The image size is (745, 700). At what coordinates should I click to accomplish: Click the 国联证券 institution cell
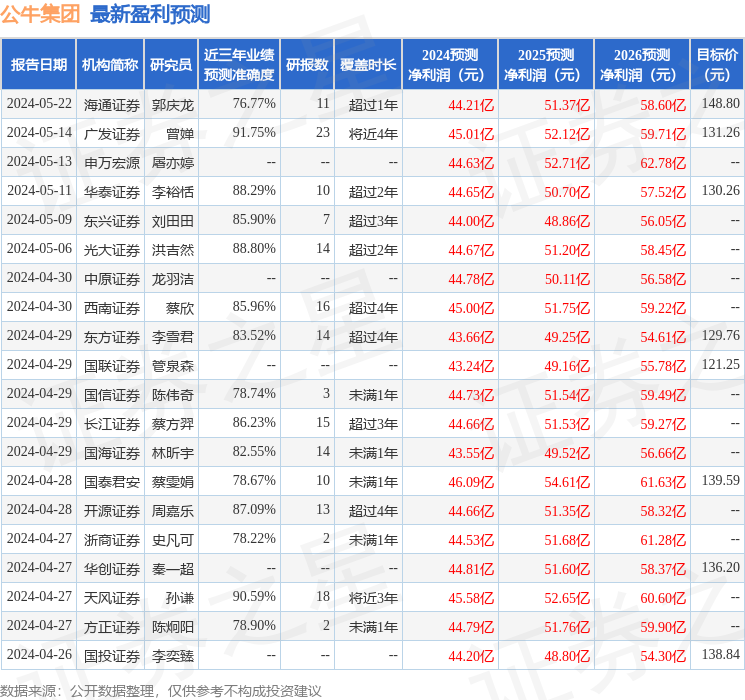(x=112, y=366)
